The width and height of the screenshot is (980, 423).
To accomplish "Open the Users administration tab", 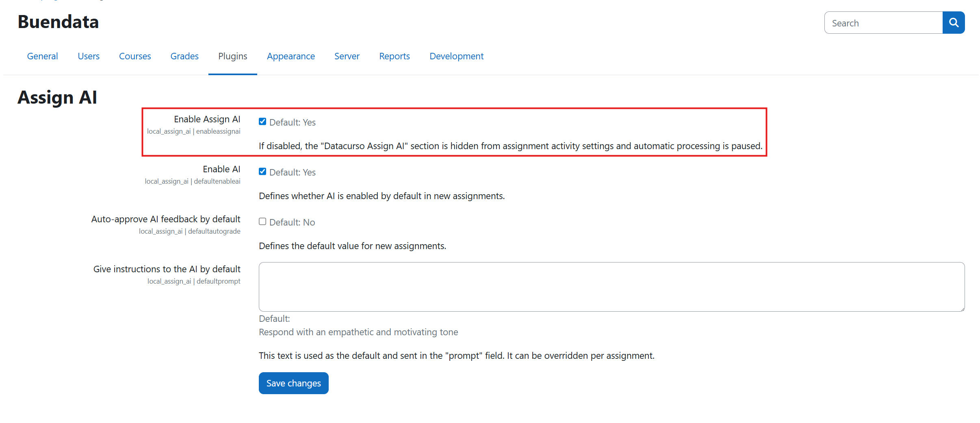I will tap(89, 56).
